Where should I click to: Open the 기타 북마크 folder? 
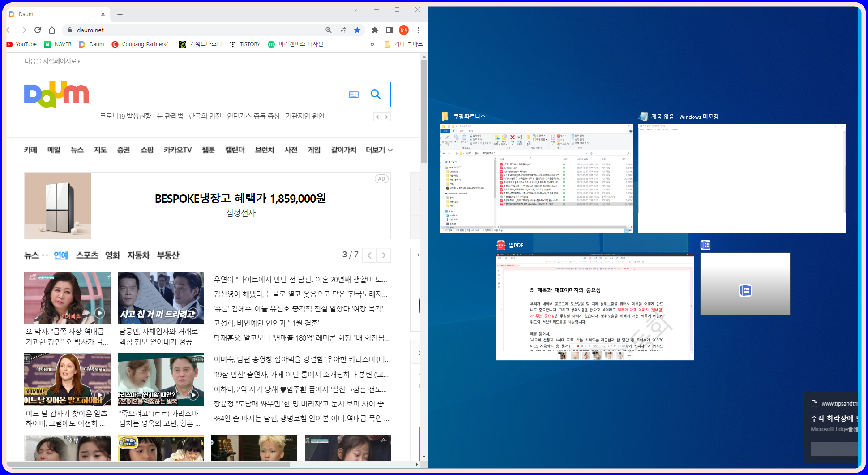click(403, 44)
